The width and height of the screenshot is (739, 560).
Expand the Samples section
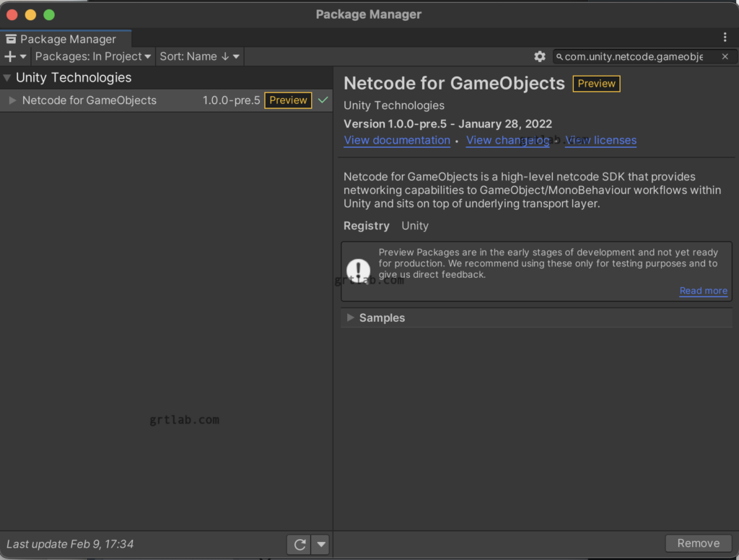coord(350,318)
